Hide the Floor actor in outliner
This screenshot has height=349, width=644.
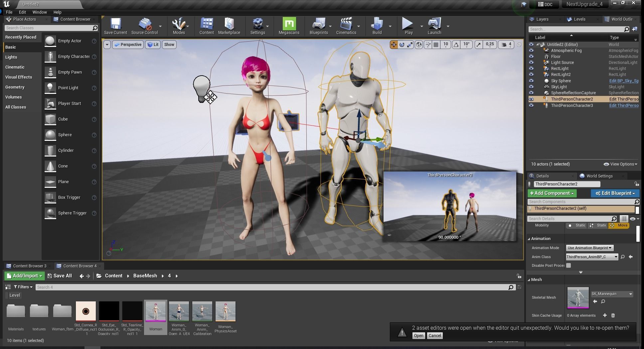tap(531, 57)
